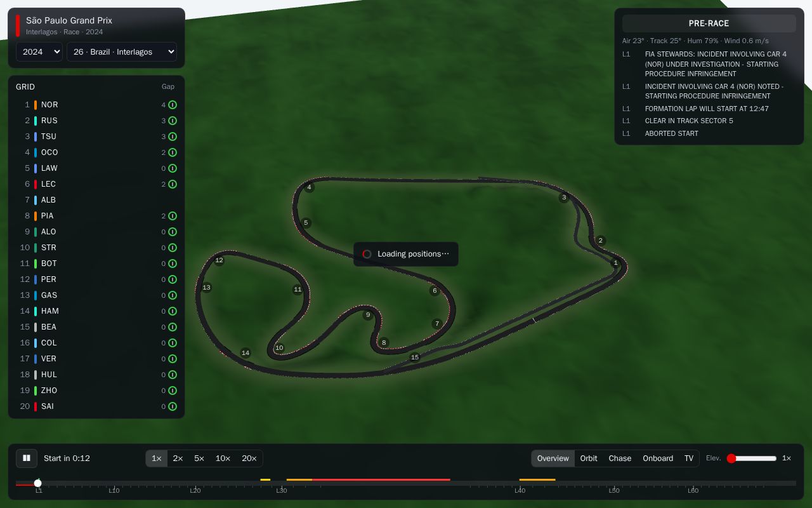Click the "CLEAR IN TRACK SECTOR 5" message
The width and height of the screenshot is (812, 508).
(689, 121)
